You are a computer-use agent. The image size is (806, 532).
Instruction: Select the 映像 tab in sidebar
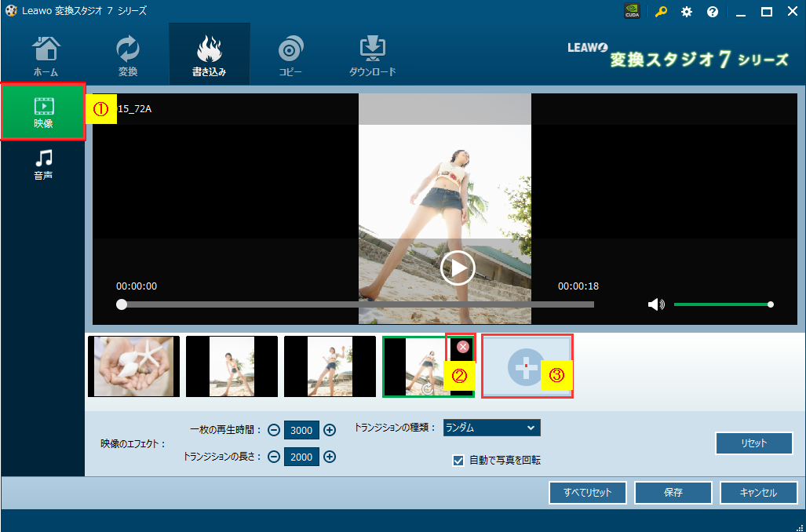(43, 113)
